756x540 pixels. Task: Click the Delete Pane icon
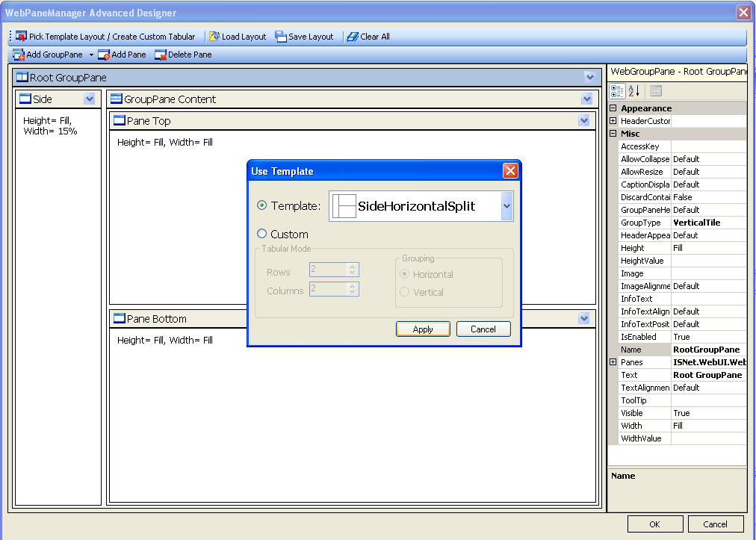pyautogui.click(x=160, y=55)
